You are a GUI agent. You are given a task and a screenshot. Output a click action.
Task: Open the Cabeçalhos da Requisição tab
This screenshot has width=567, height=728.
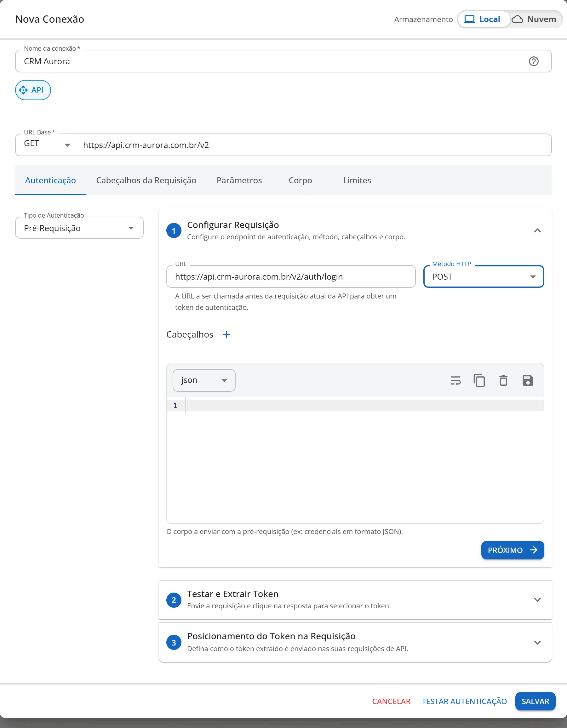pos(146,180)
